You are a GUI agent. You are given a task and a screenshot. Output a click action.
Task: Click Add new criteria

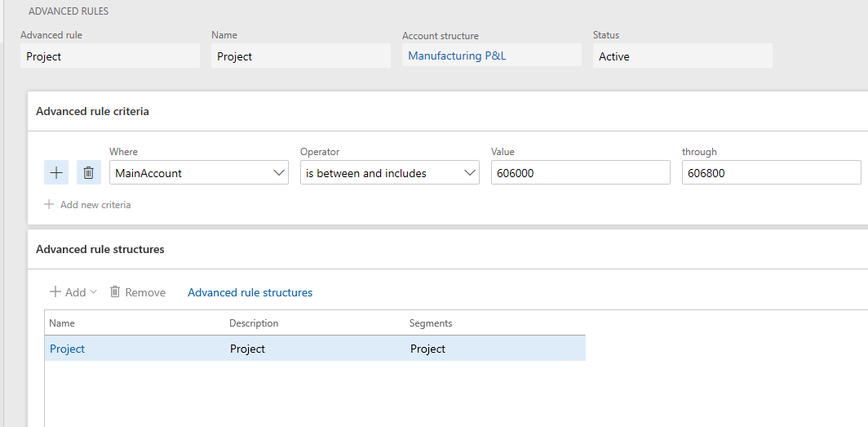tap(87, 204)
